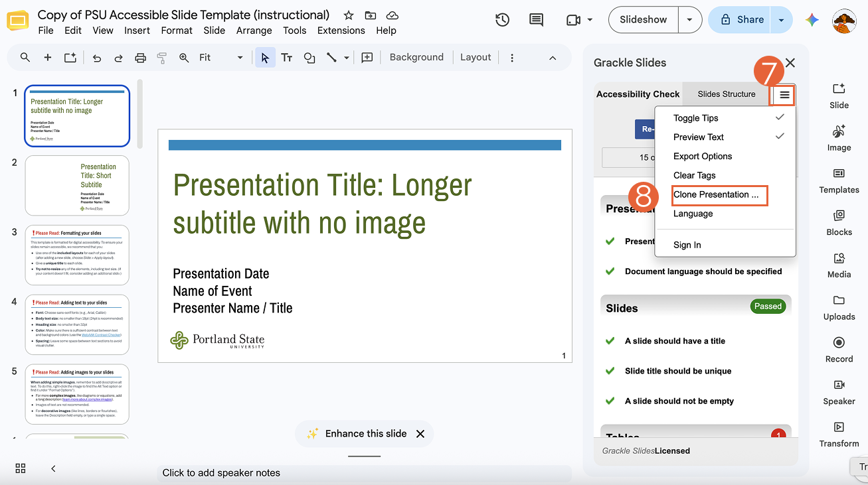Open the Arrange menu
The image size is (868, 485).
coord(254,31)
